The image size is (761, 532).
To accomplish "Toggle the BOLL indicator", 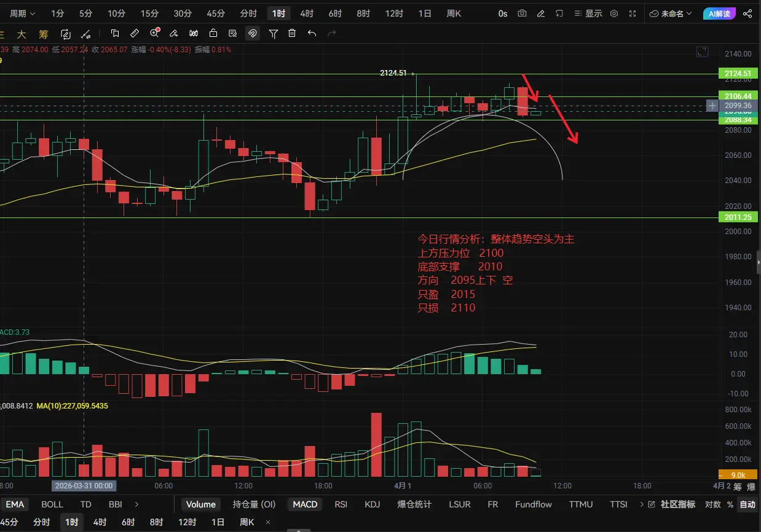I will (x=52, y=504).
